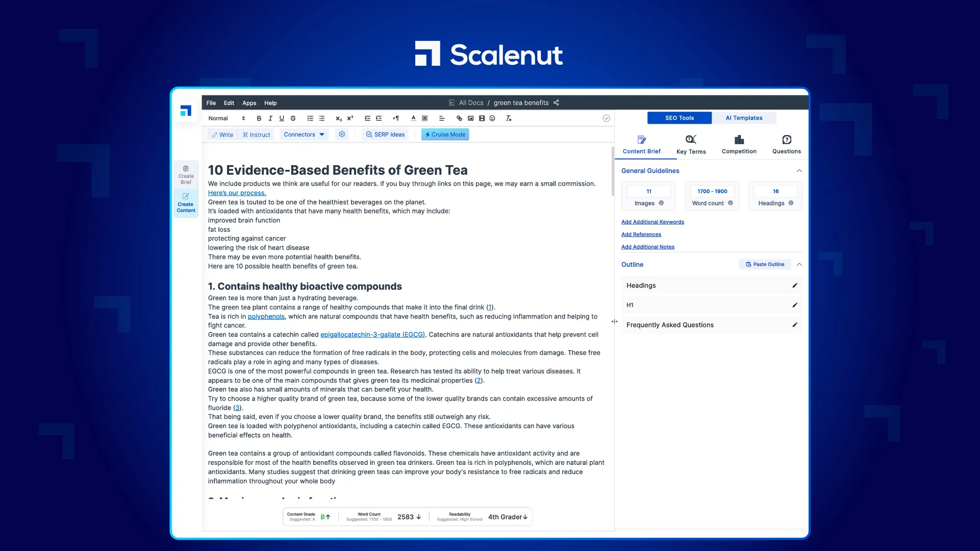The image size is (980, 551).
Task: Toggle text direction paragraph icon
Action: coord(396,118)
